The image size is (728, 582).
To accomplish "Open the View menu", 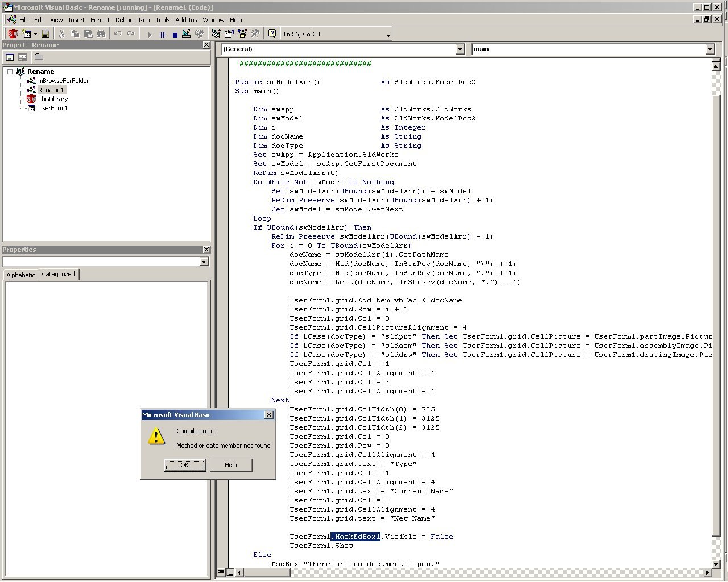I will point(56,20).
